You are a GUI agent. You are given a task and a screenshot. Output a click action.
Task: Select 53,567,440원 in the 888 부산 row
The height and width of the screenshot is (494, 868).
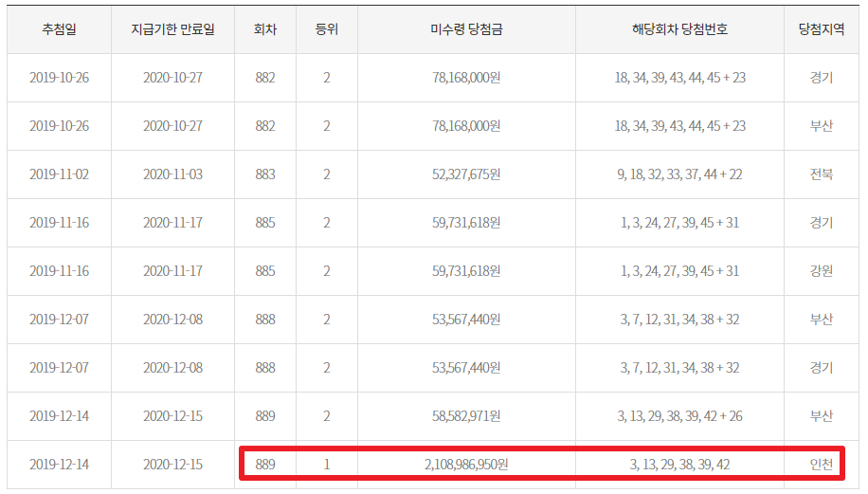click(466, 320)
